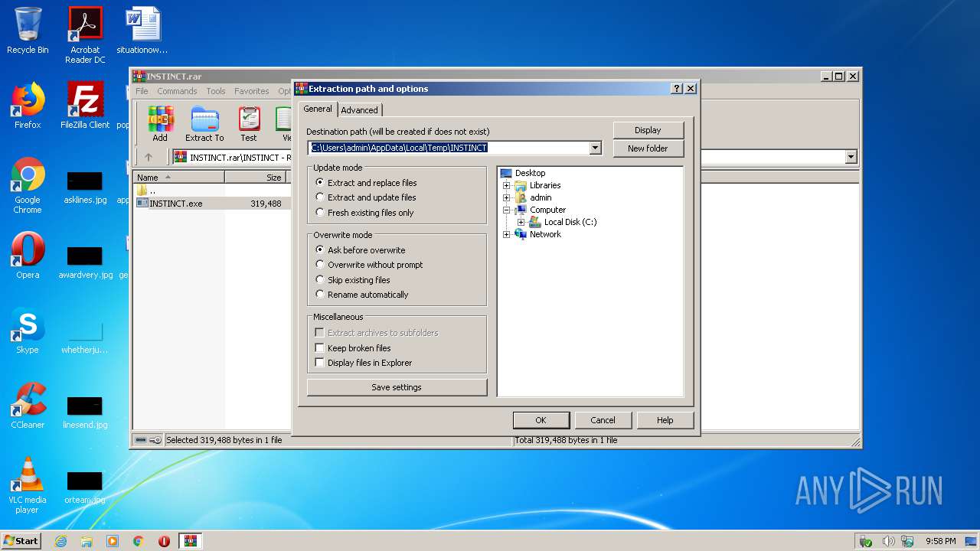Open Recycle Bin desktop icon

28,31
